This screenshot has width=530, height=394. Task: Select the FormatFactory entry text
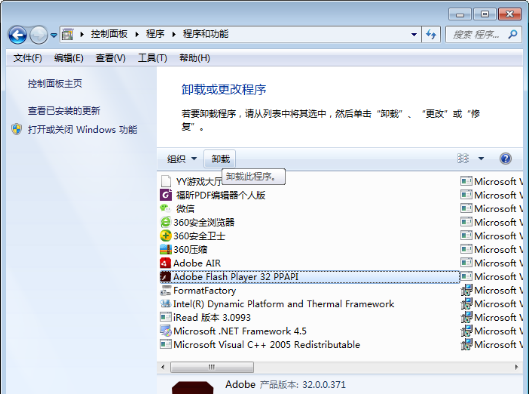[204, 290]
